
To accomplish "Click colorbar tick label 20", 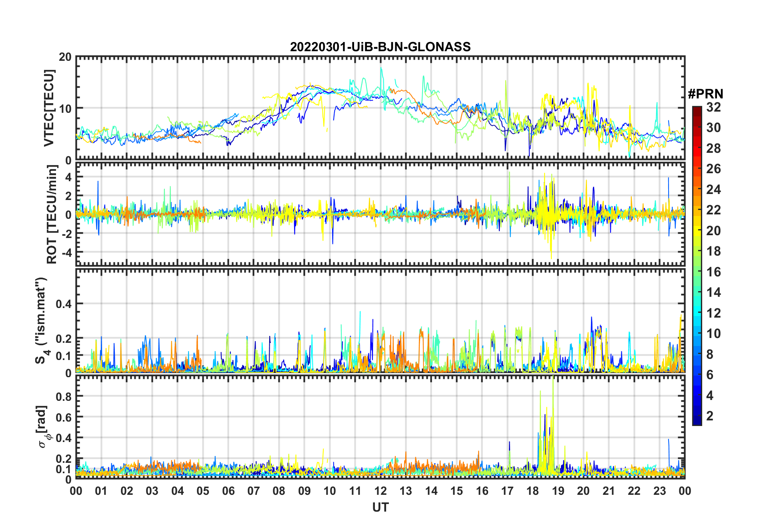I will (713, 231).
